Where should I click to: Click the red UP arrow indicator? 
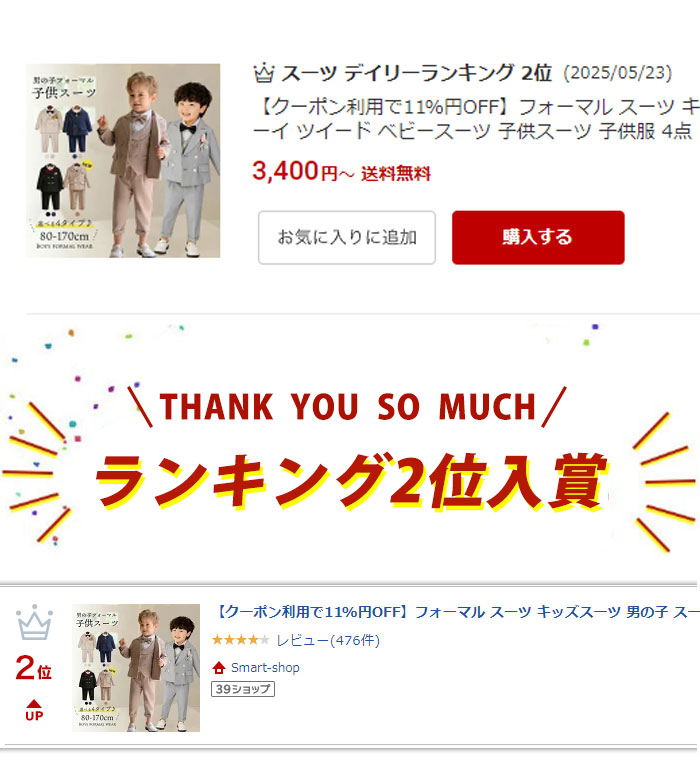pyautogui.click(x=34, y=710)
